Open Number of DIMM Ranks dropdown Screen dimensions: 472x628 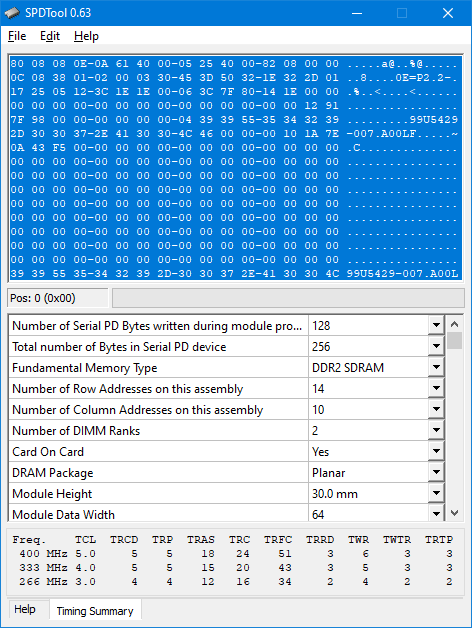(x=436, y=431)
